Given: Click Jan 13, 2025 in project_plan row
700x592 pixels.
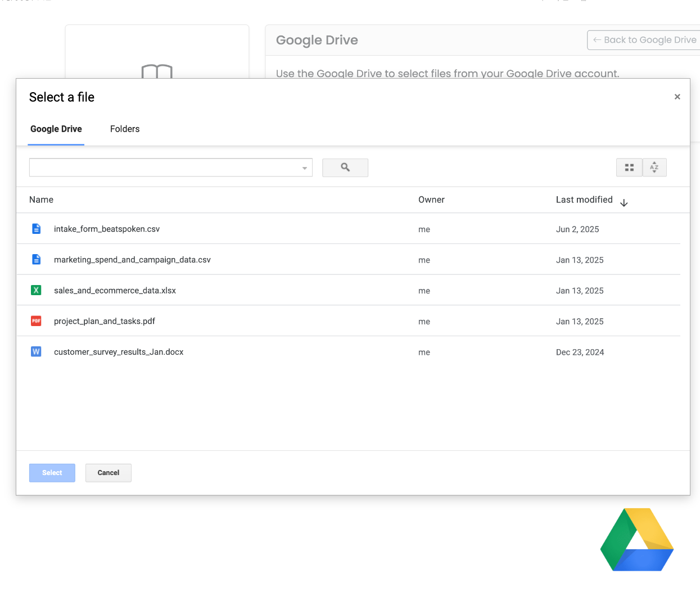Looking at the screenshot, I should [580, 322].
